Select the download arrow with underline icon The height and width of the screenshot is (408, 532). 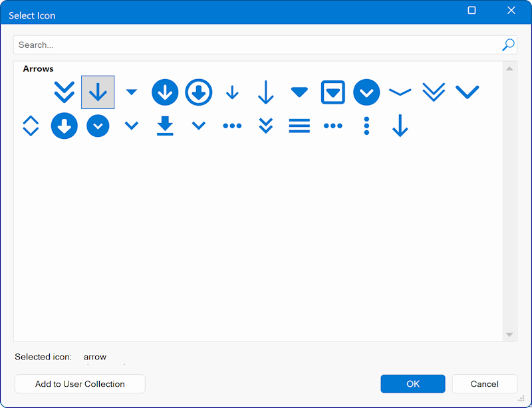click(x=165, y=126)
